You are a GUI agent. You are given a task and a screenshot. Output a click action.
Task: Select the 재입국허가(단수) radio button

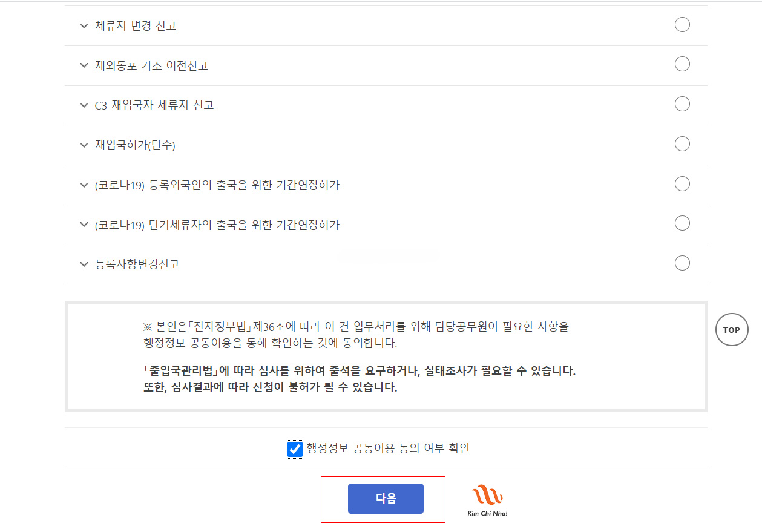pyautogui.click(x=682, y=144)
